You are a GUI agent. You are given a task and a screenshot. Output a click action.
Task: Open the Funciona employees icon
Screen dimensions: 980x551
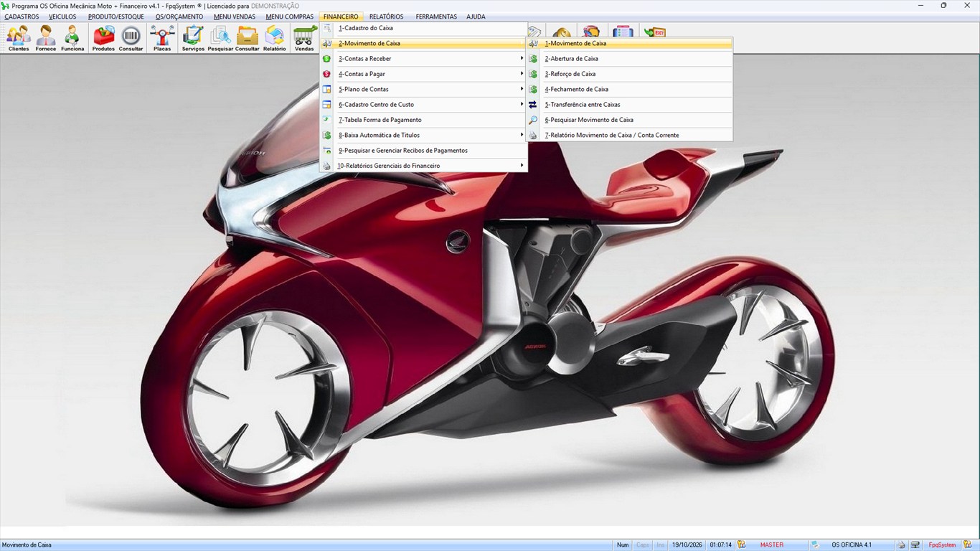pos(72,38)
